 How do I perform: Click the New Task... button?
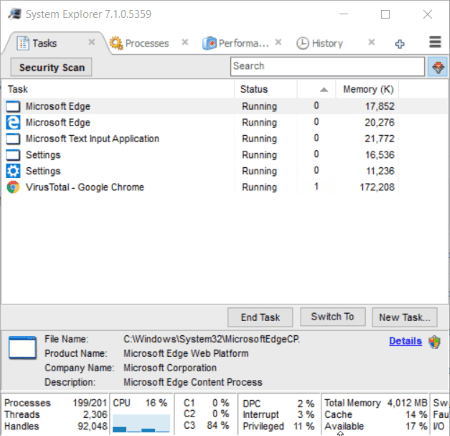click(405, 317)
